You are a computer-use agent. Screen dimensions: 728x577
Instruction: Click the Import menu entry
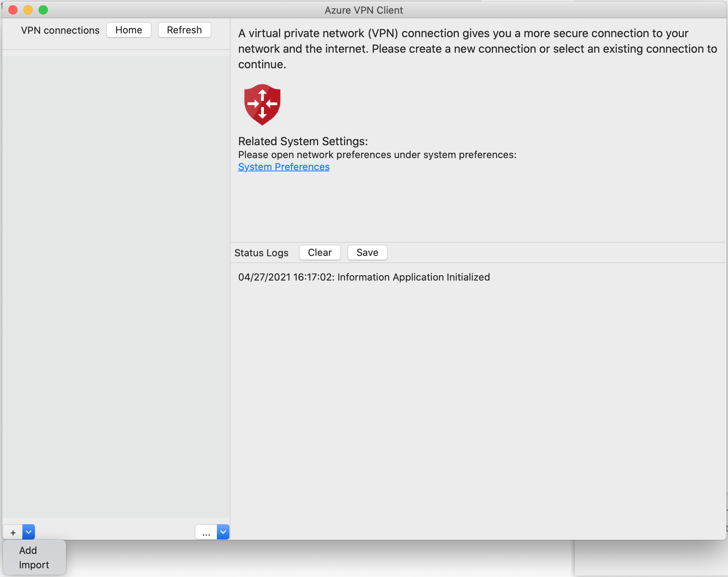pyautogui.click(x=34, y=565)
